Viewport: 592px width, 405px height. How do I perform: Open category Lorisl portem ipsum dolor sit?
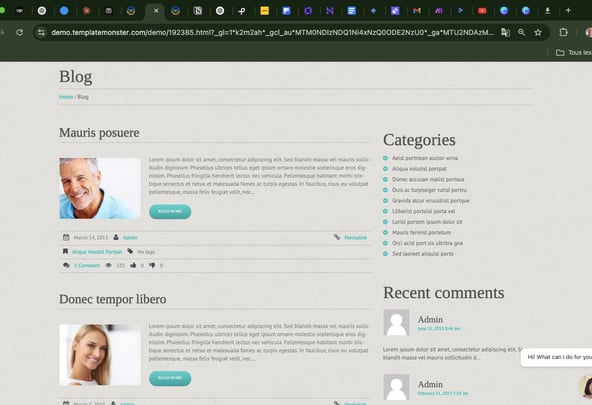click(x=427, y=222)
